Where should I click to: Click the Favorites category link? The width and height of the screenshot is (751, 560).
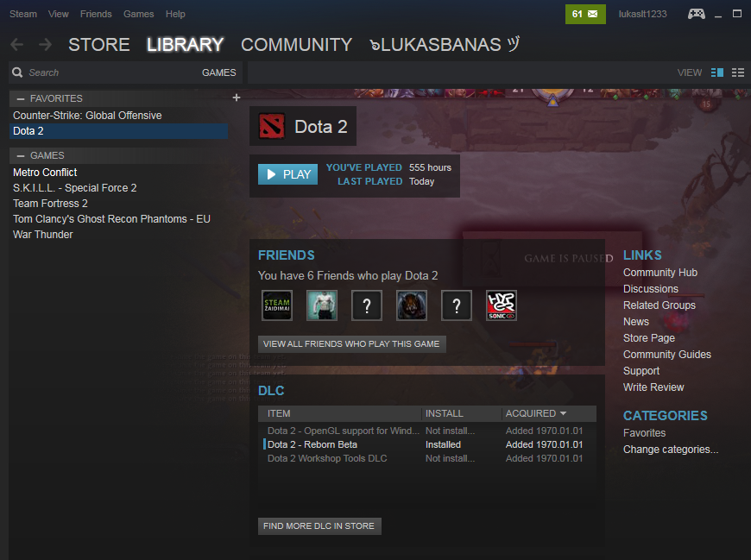point(644,432)
